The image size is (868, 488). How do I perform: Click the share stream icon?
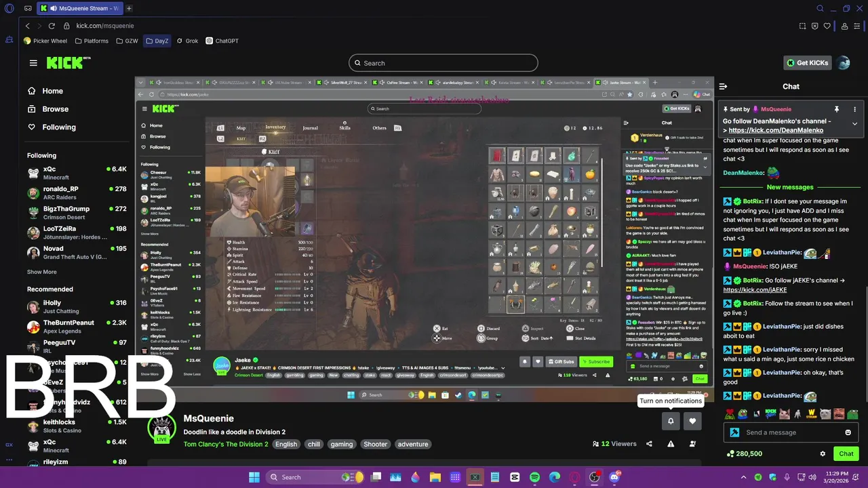649,444
